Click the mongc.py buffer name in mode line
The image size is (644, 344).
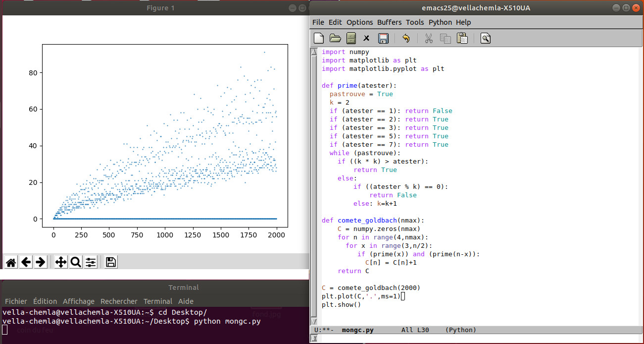(357, 330)
